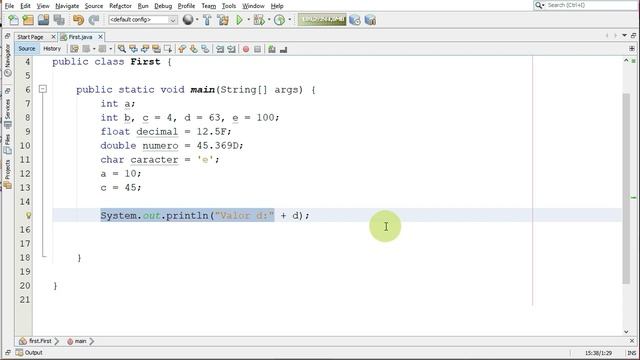The height and width of the screenshot is (360, 640).
Task: Click Clean and Build Project icon
Action: 223,20
